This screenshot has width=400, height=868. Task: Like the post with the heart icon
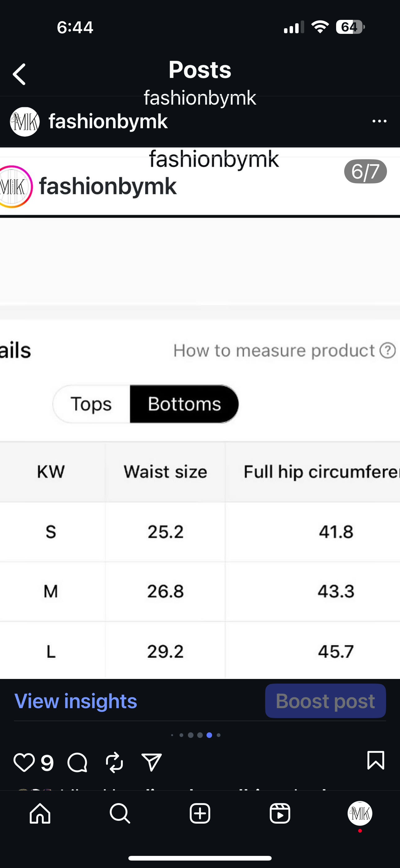(x=24, y=762)
